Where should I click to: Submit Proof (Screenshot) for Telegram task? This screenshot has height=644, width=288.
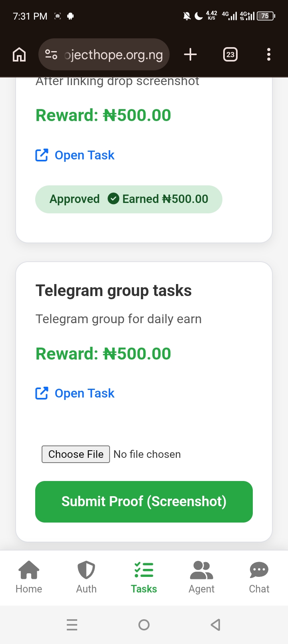pyautogui.click(x=144, y=501)
